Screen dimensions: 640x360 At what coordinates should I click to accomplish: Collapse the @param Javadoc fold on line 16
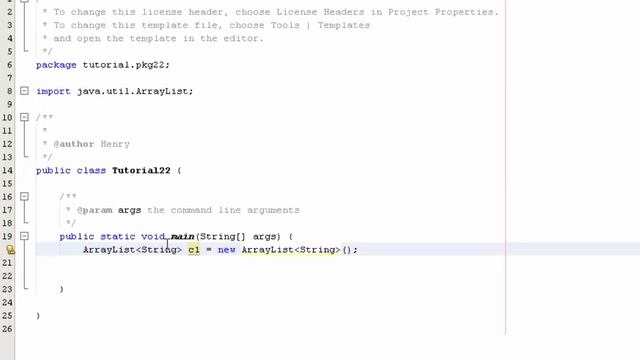click(x=24, y=196)
